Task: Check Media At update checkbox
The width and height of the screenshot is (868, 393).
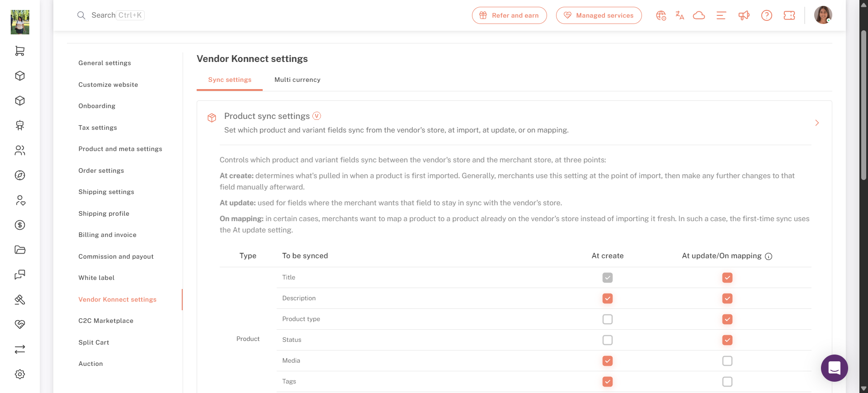Action: 727,361
